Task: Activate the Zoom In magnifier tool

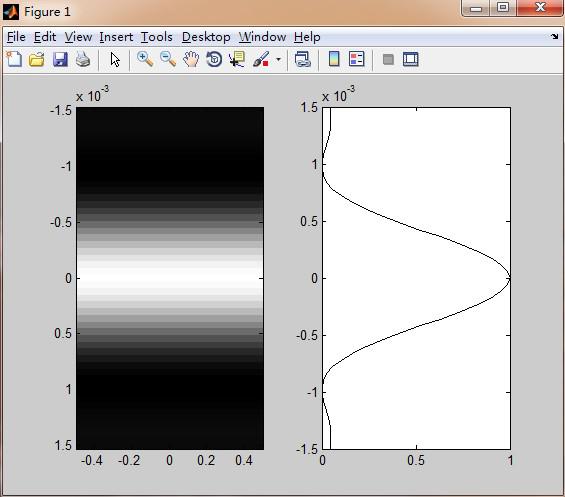Action: (145, 59)
